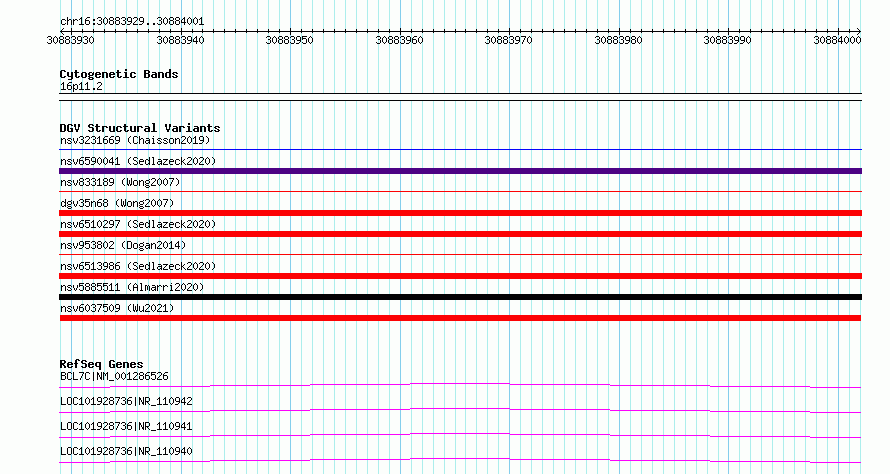Viewport: 890px width, 474px height.
Task: Select the Cytogenetic Bands track title
Action: tap(119, 74)
